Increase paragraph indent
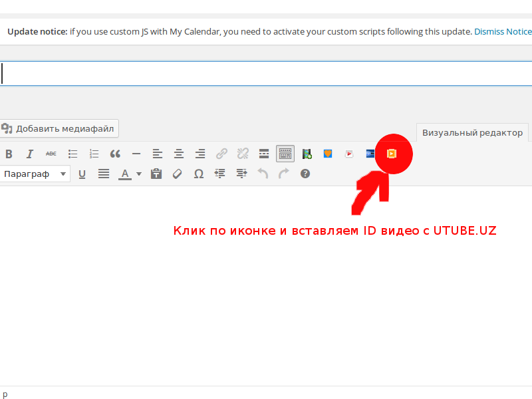This screenshot has width=532, height=399. click(x=241, y=174)
